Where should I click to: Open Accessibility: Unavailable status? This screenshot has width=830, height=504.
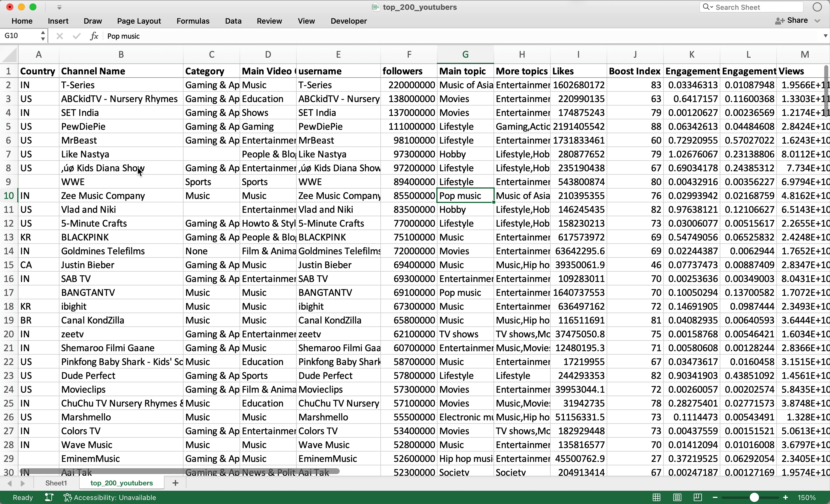[110, 497]
